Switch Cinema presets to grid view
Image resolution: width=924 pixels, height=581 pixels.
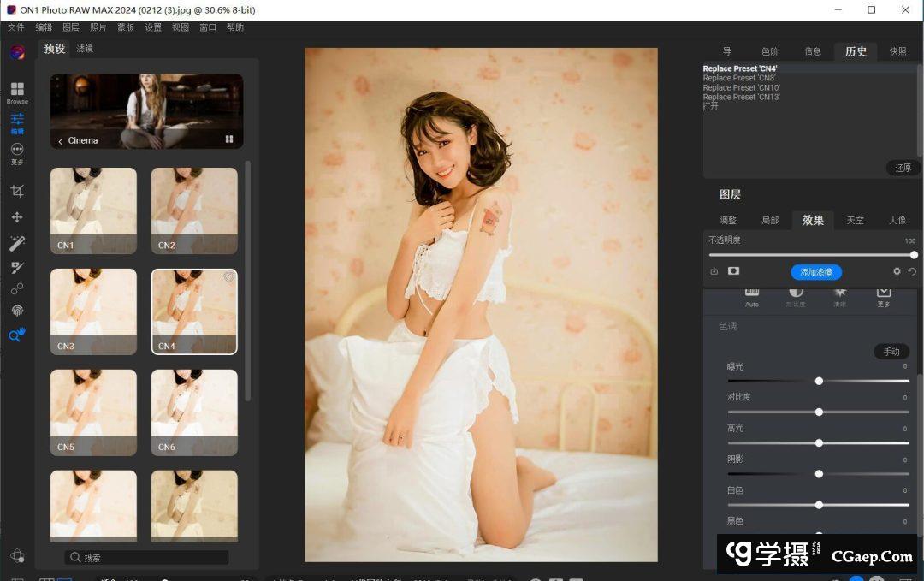[x=229, y=139]
